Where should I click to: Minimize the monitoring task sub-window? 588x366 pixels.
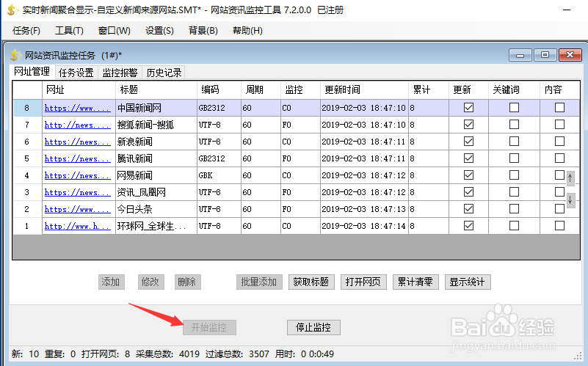[x=520, y=55]
